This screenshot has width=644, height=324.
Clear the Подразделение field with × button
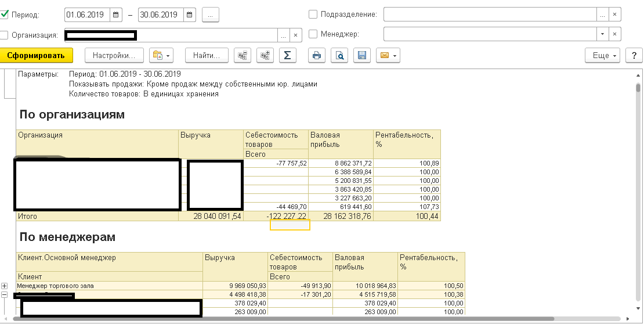click(x=615, y=15)
